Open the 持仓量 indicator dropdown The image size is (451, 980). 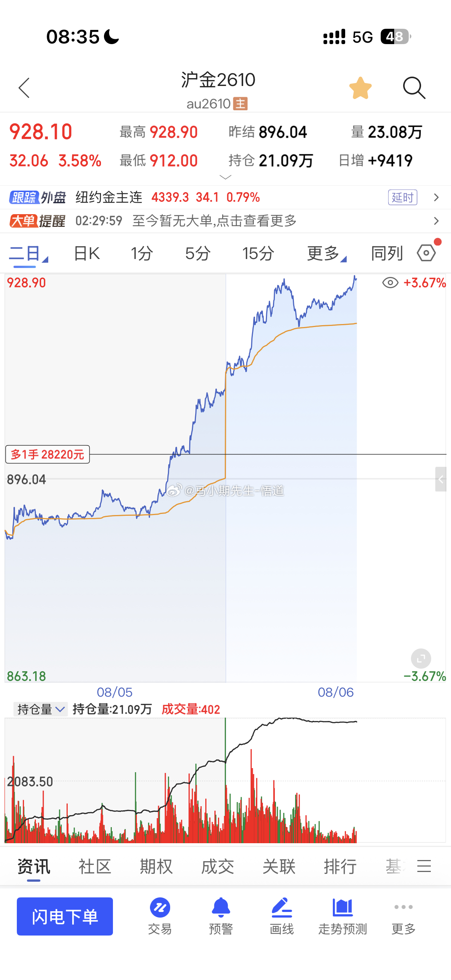(x=40, y=709)
